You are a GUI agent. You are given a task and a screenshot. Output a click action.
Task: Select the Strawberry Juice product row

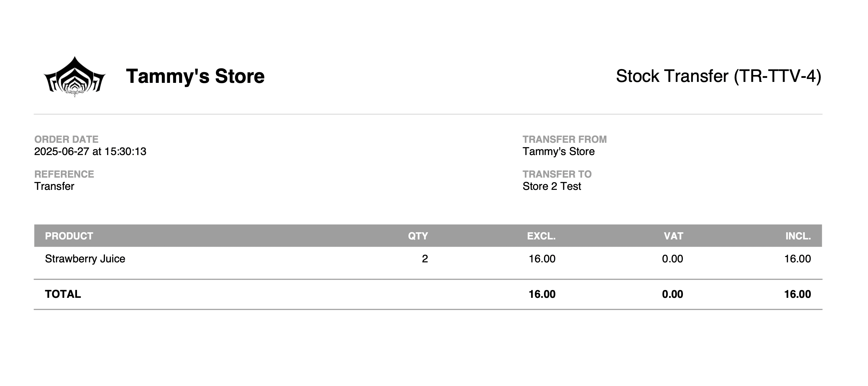click(x=428, y=259)
